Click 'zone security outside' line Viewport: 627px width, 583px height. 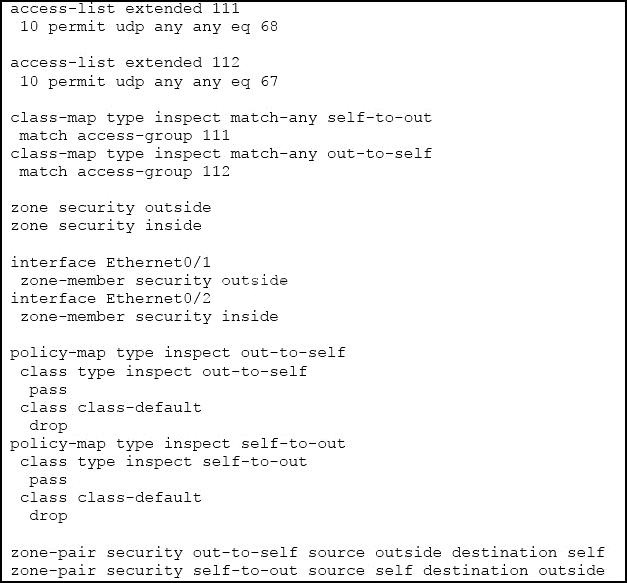tap(111, 208)
